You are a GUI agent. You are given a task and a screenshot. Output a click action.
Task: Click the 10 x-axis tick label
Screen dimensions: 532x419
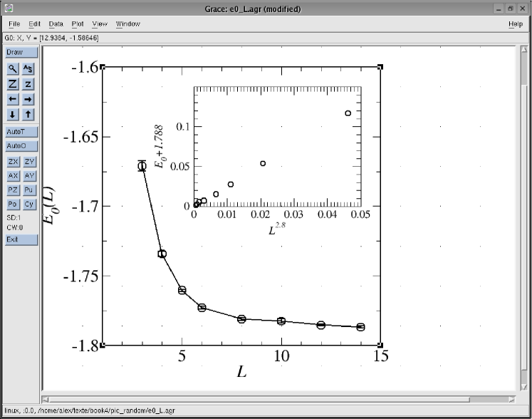pyautogui.click(x=281, y=356)
